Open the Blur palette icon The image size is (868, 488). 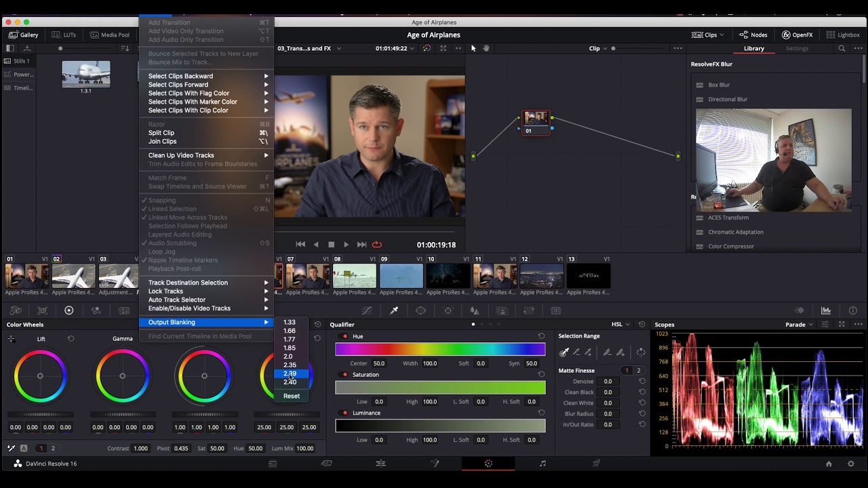click(475, 310)
